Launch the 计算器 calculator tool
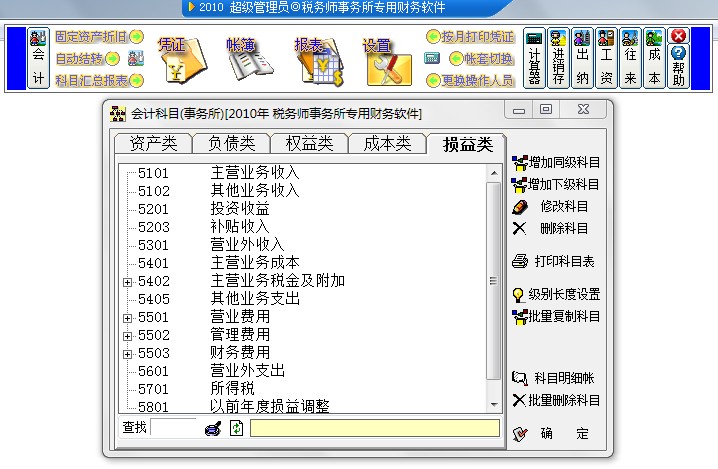 [x=534, y=59]
